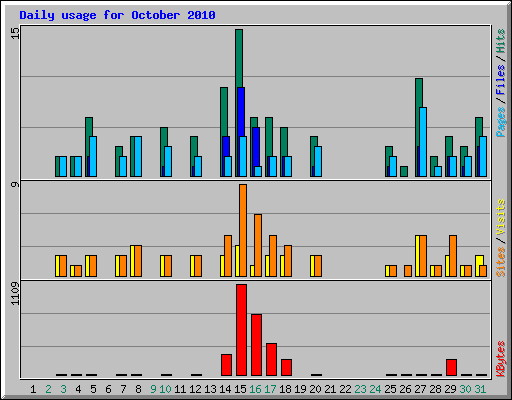Click the Sites legend word at right
The image size is (512, 400).
[x=501, y=262]
